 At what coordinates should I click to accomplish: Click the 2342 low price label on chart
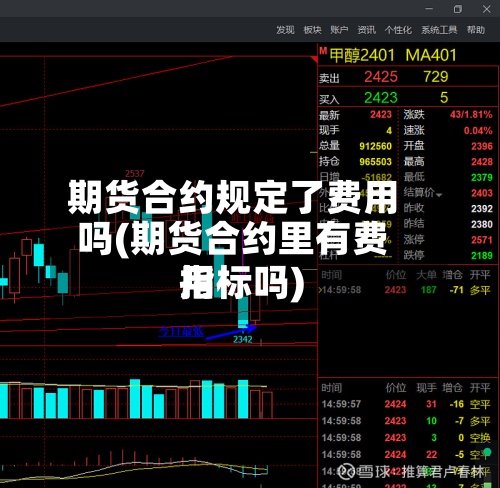click(x=243, y=339)
